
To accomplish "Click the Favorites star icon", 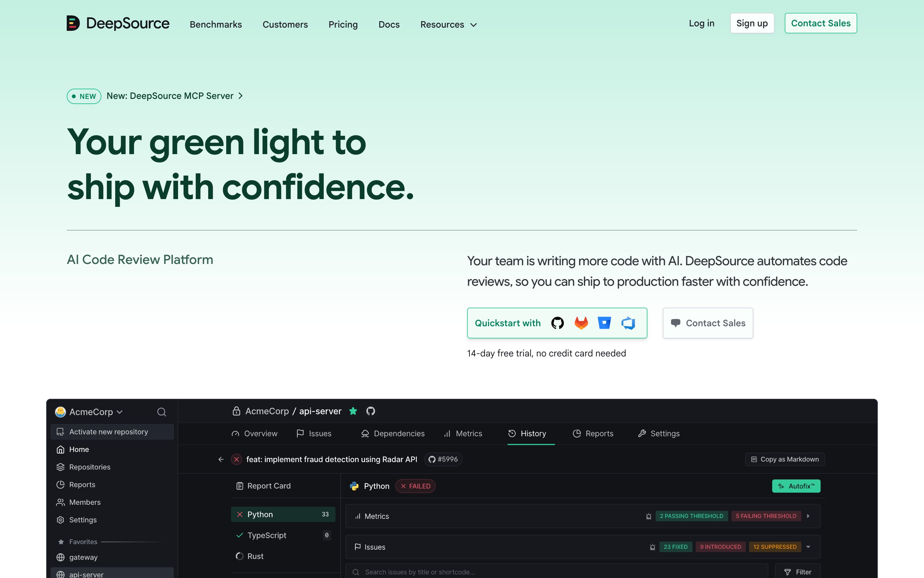I will pos(61,542).
